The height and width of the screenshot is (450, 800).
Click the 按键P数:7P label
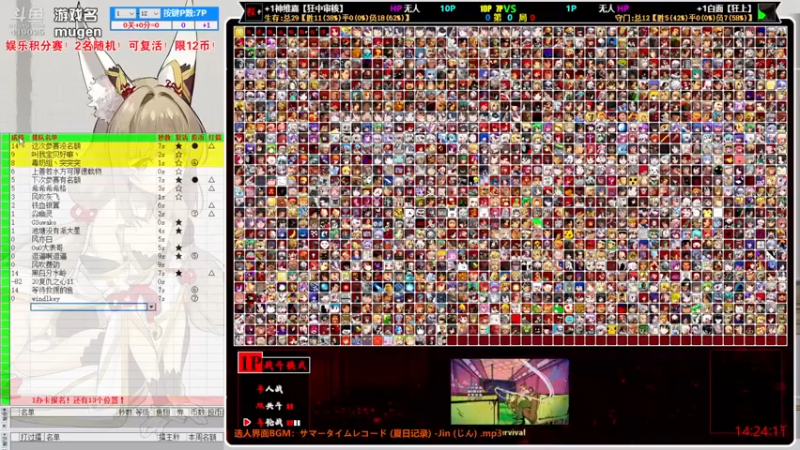(185, 13)
